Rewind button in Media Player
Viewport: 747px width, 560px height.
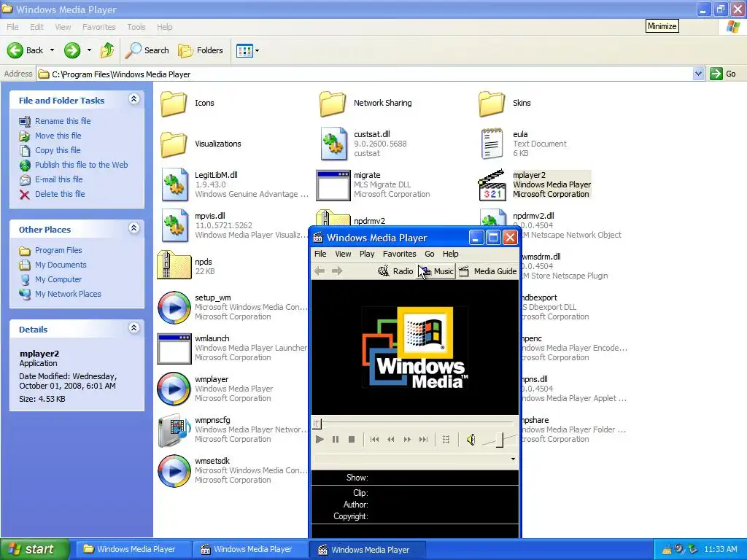pos(391,440)
